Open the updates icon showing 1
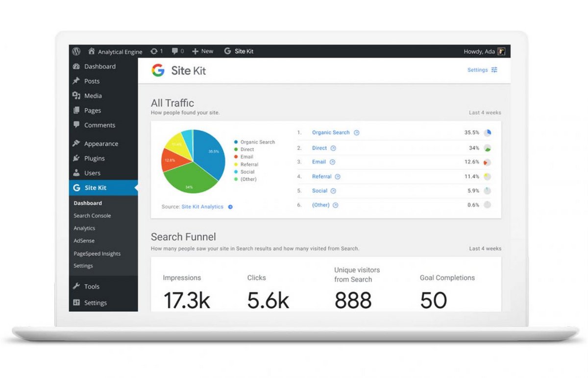The image size is (588, 378). (154, 51)
